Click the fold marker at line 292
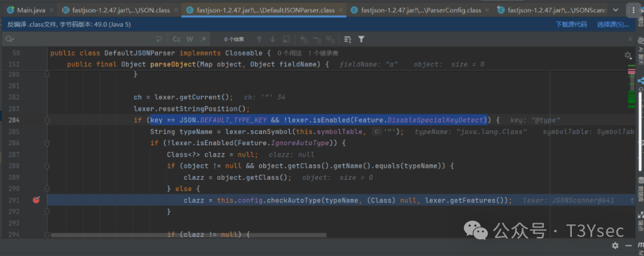This screenshot has width=644, height=256. pyautogui.click(x=47, y=212)
